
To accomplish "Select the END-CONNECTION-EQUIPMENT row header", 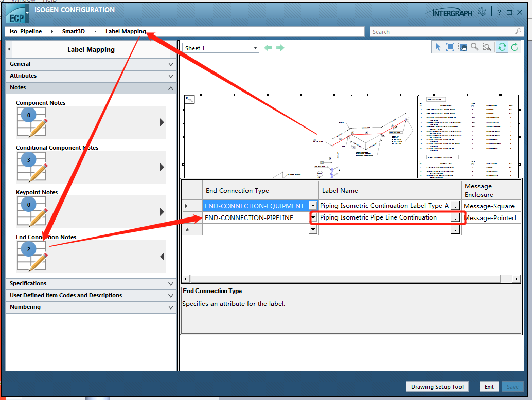I will click(192, 206).
